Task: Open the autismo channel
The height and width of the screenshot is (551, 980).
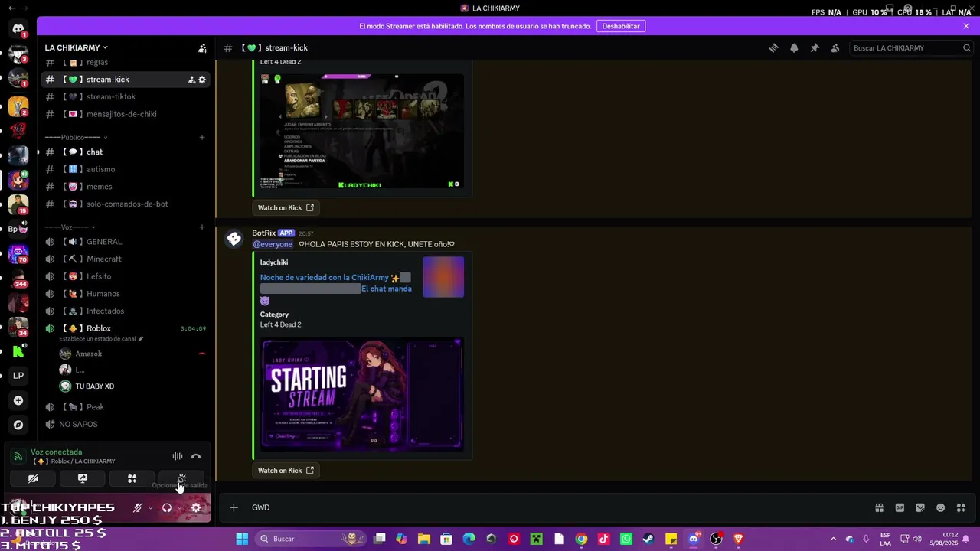Action: click(125, 169)
